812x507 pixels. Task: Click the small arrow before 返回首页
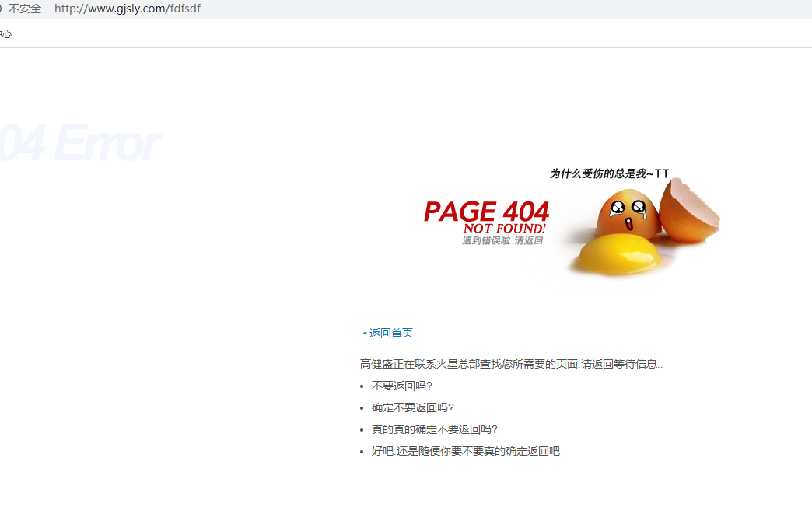click(364, 334)
